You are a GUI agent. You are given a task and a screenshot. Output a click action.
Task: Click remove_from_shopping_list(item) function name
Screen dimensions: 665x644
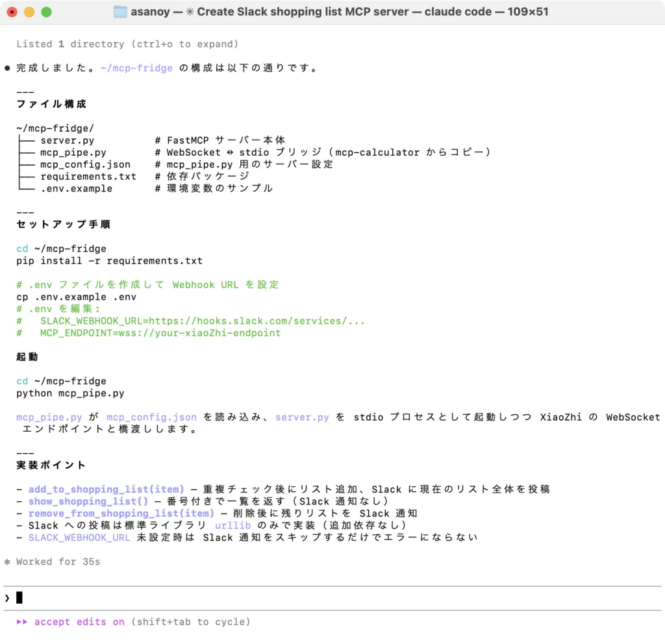tap(121, 514)
